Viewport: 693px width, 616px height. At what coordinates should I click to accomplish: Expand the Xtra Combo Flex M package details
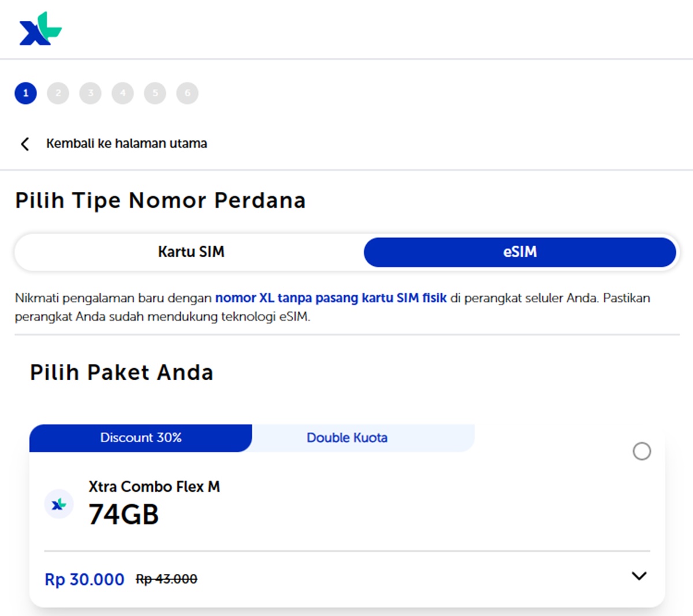(638, 576)
